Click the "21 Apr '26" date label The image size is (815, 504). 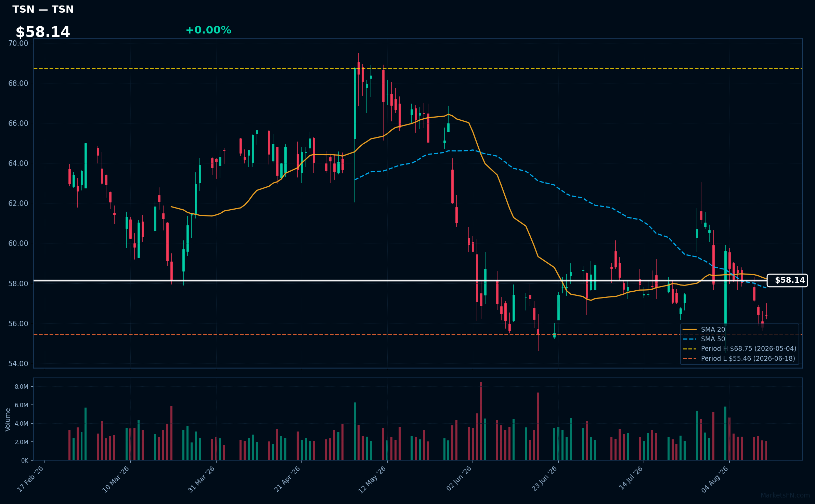click(x=287, y=479)
